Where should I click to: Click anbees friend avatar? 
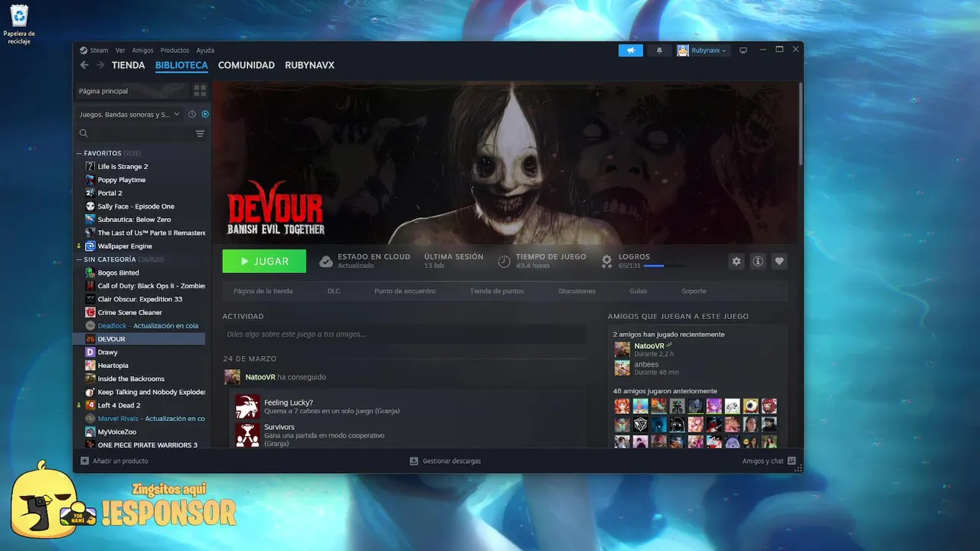[622, 368]
